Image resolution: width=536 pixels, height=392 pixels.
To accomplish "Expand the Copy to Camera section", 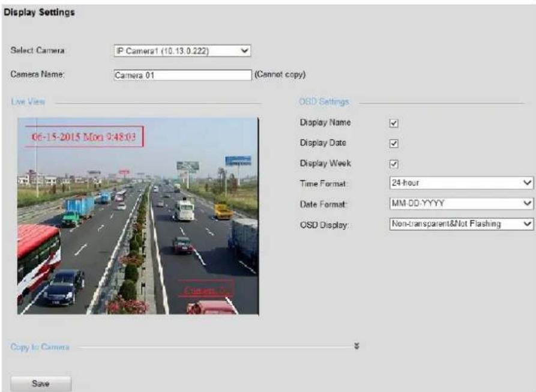I will tap(357, 346).
